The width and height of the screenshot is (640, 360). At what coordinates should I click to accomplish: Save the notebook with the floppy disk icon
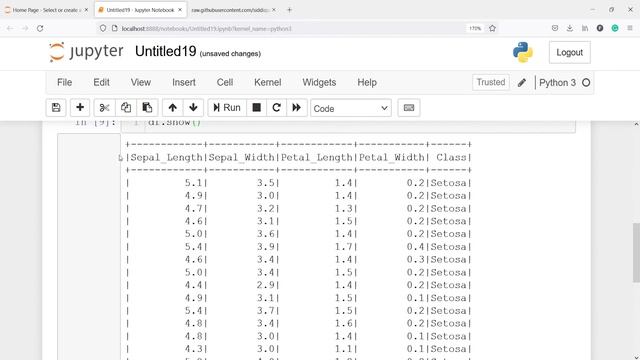pos(56,108)
